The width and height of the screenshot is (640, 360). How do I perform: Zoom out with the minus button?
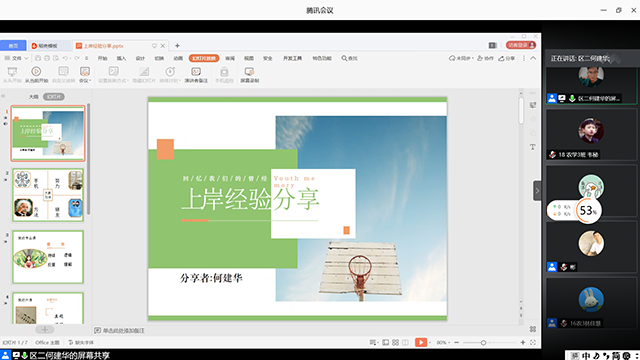coord(457,342)
